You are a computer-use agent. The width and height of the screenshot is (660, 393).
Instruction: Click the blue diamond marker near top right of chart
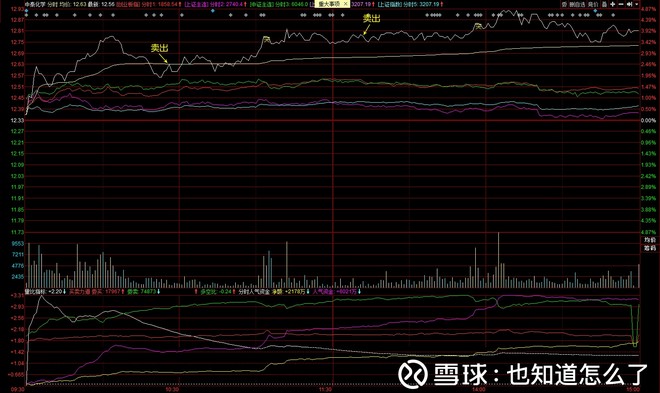595,11
